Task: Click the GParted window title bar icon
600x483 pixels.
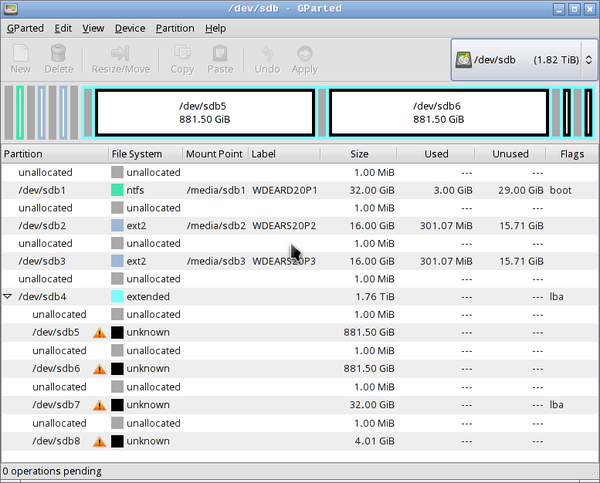Action: 11,8
